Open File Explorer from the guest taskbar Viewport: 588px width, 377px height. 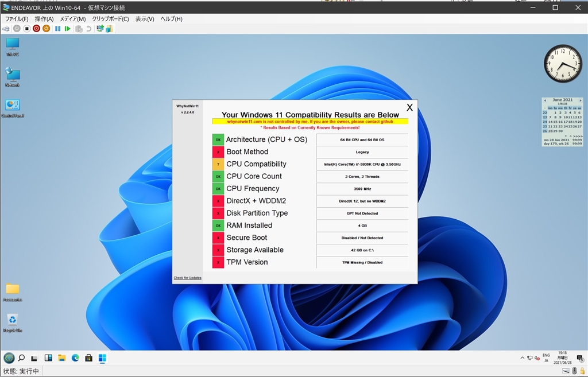click(x=62, y=358)
